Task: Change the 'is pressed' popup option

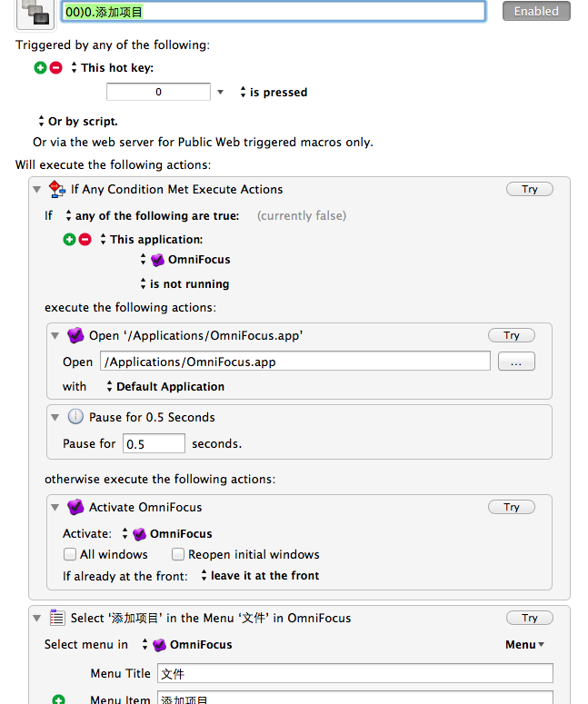Action: (x=274, y=92)
